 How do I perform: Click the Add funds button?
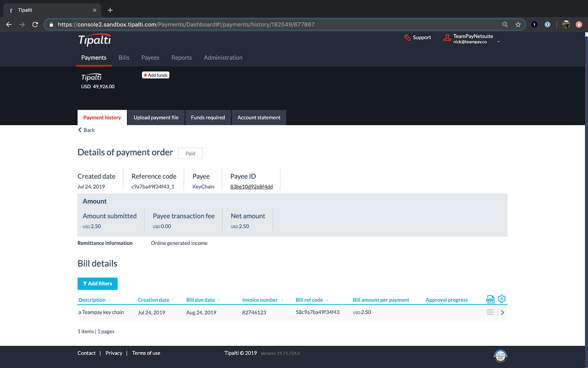[155, 75]
